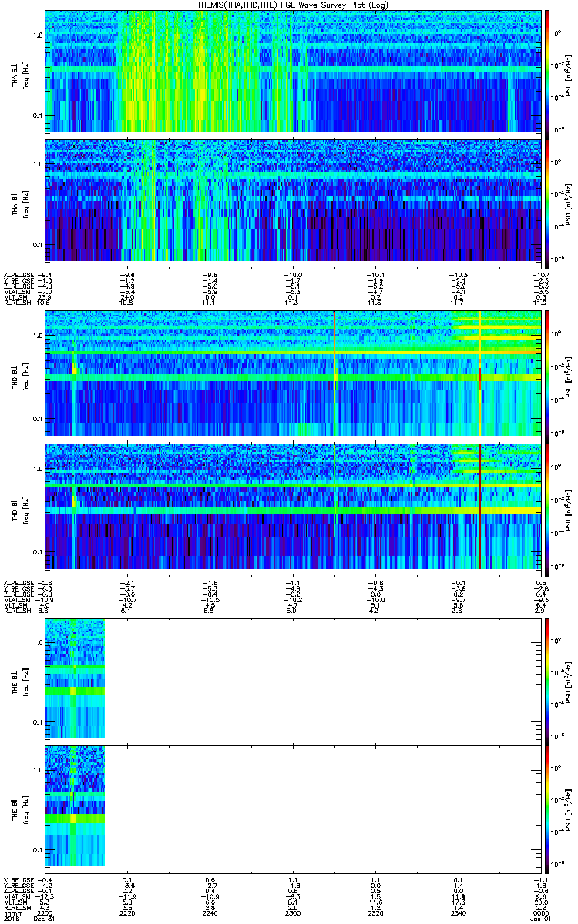This screenshot has width=578, height=924.
Task: Click 'R_RE_SM' row label under THD panels
Action: pos(19,609)
